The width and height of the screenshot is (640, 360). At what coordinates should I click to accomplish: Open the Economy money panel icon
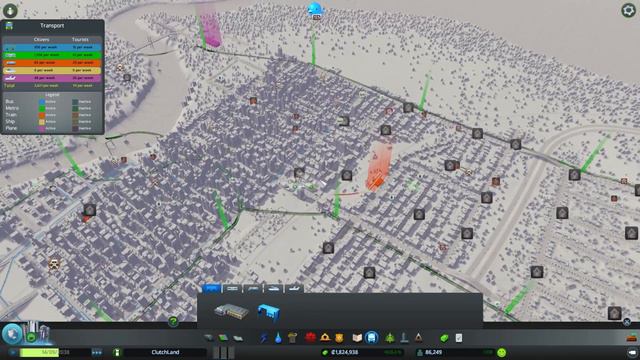pos(444,338)
